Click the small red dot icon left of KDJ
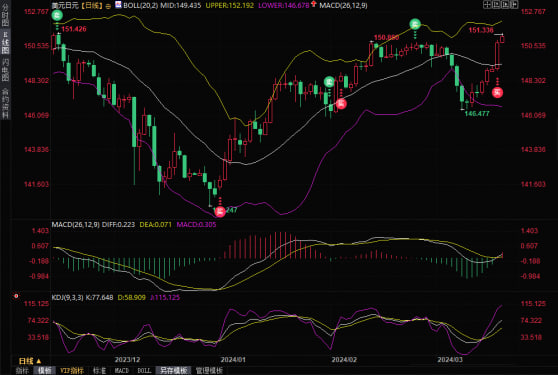Image resolution: width=558 pixels, height=375 pixels. [16, 296]
